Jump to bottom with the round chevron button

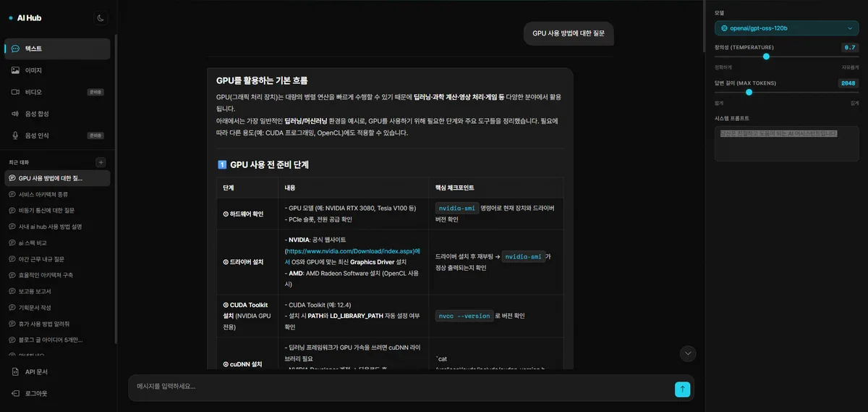[x=688, y=353]
